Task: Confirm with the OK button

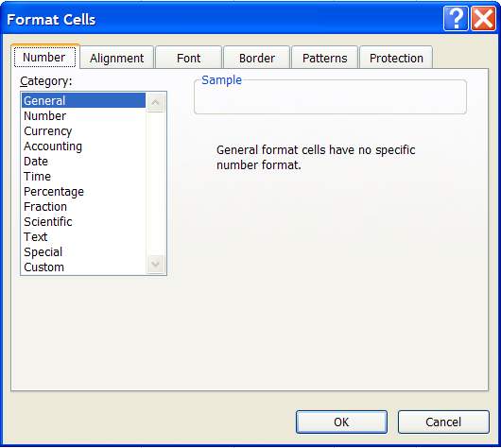Action: (x=341, y=422)
